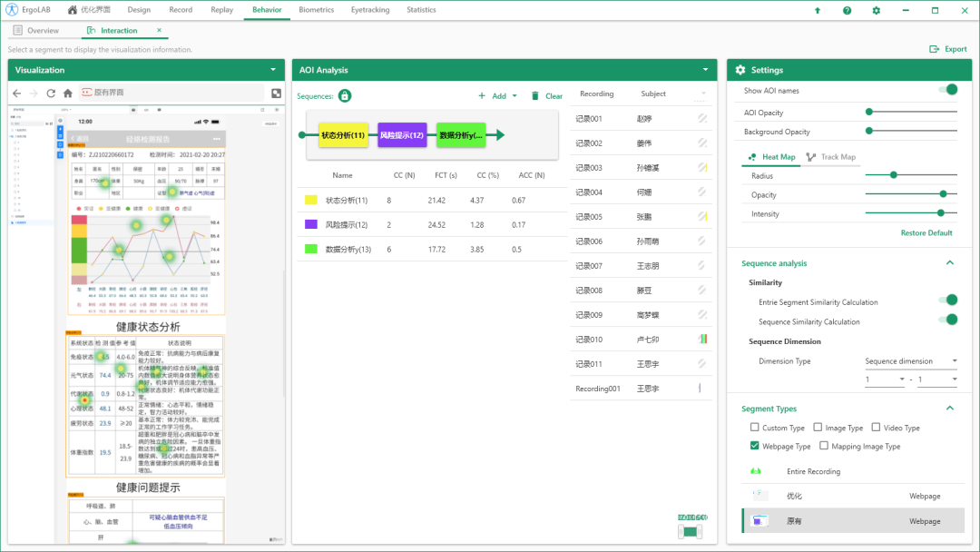The height and width of the screenshot is (552, 980).
Task: Adjust the Intensity slider
Action: [x=912, y=213]
